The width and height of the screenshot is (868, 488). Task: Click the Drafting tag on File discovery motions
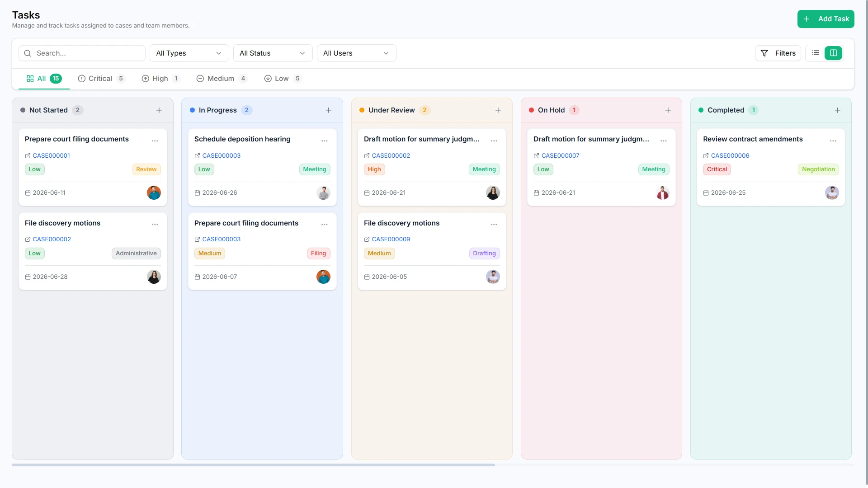(x=484, y=253)
